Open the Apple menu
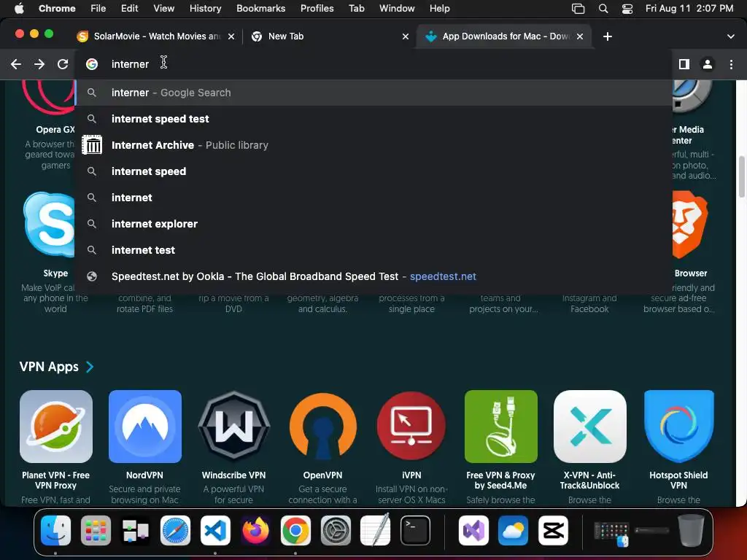 tap(19, 9)
